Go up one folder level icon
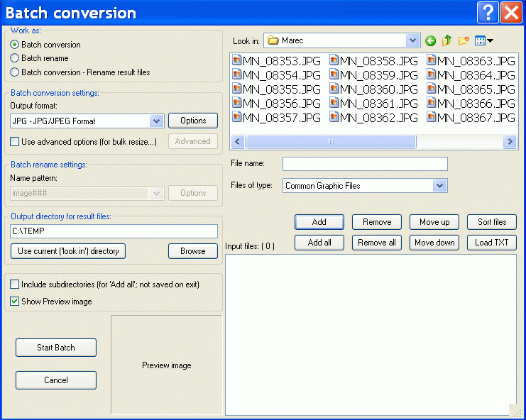 point(446,41)
